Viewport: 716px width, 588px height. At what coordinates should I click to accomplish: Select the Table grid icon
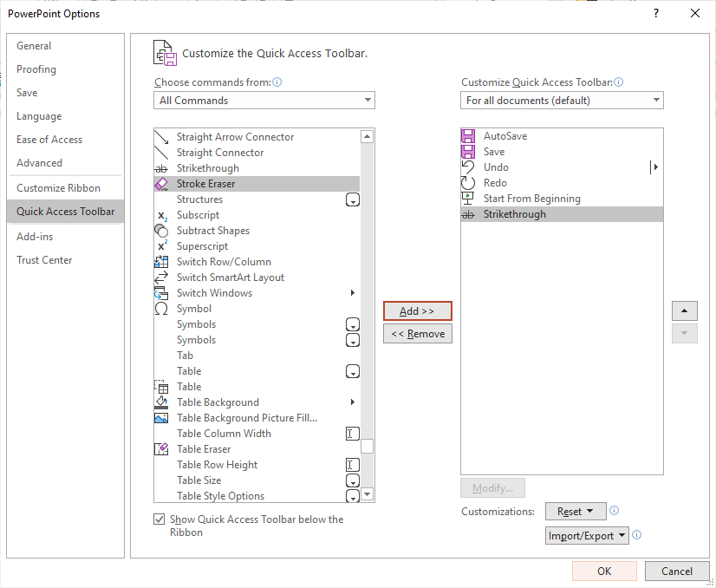pos(161,387)
